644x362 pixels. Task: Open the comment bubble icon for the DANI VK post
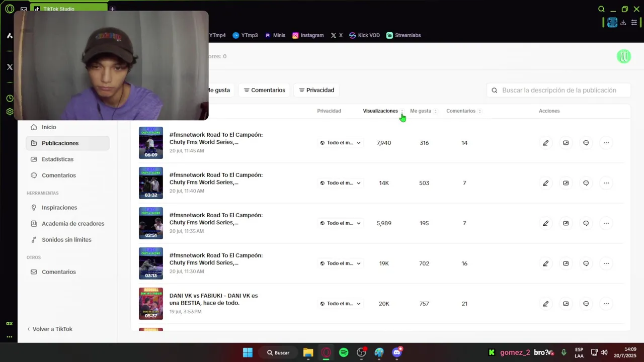(x=586, y=304)
